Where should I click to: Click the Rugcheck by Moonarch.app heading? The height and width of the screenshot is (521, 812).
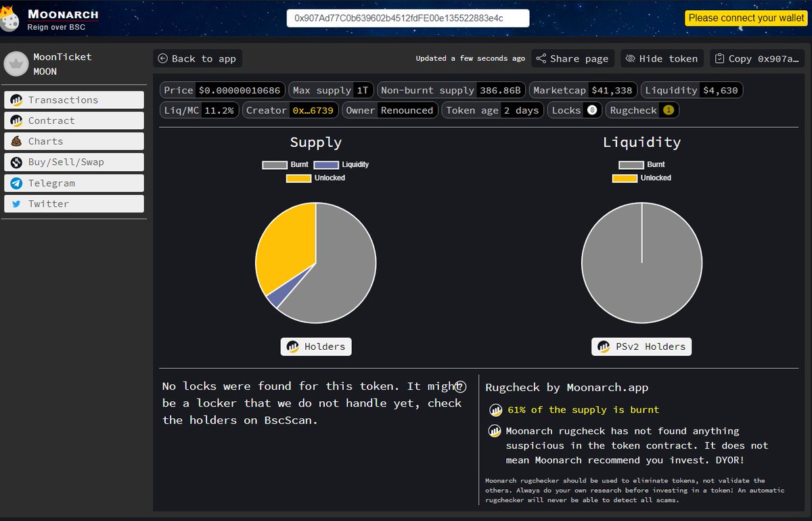566,388
